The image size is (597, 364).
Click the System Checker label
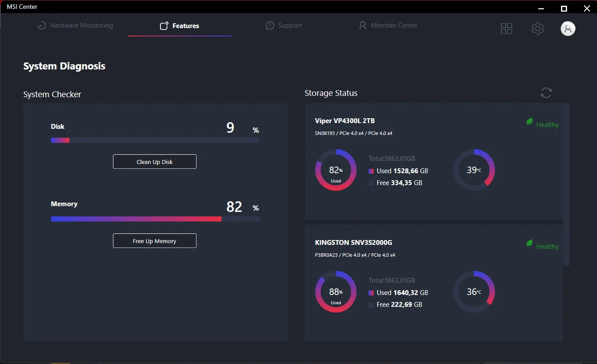coord(52,95)
